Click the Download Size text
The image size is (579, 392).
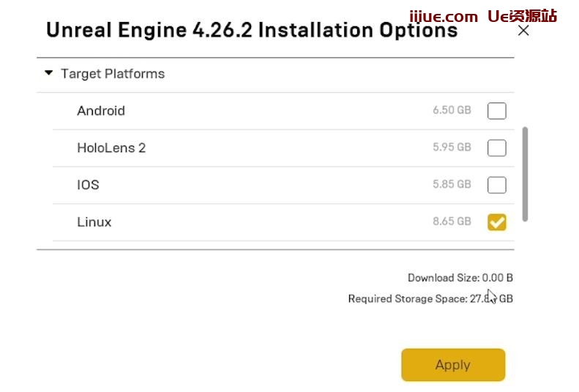click(x=460, y=278)
